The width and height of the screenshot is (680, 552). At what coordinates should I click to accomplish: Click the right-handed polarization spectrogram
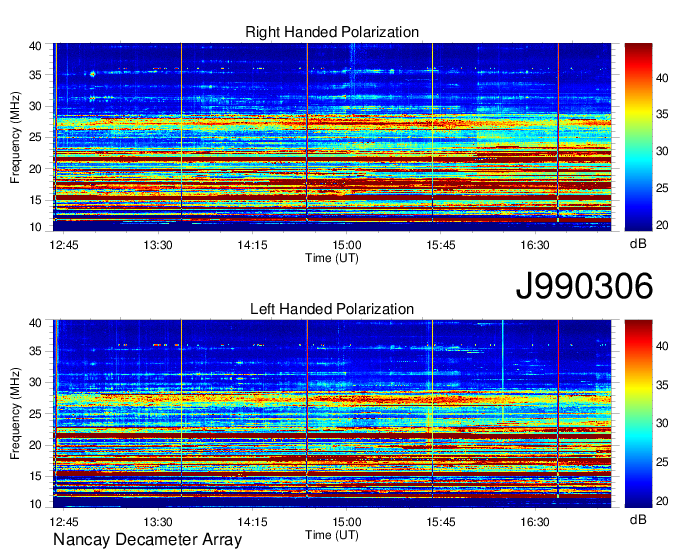pyautogui.click(x=332, y=137)
